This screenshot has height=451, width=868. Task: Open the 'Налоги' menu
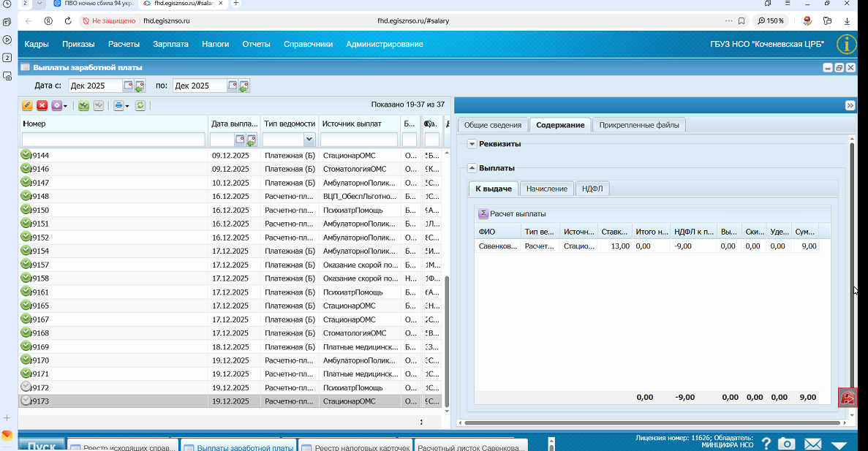[x=215, y=45]
